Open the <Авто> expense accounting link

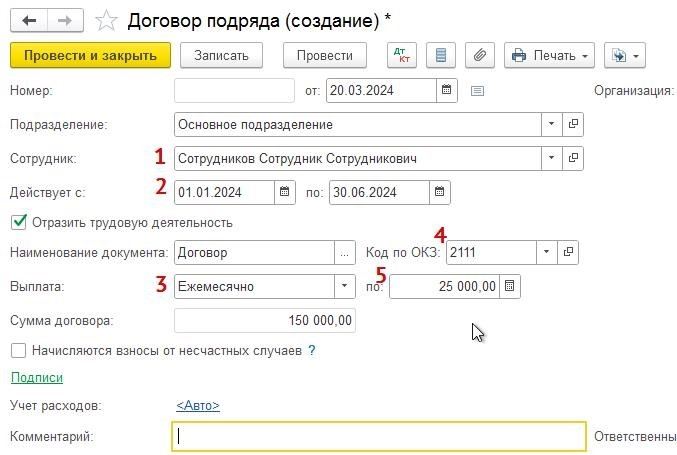point(198,406)
